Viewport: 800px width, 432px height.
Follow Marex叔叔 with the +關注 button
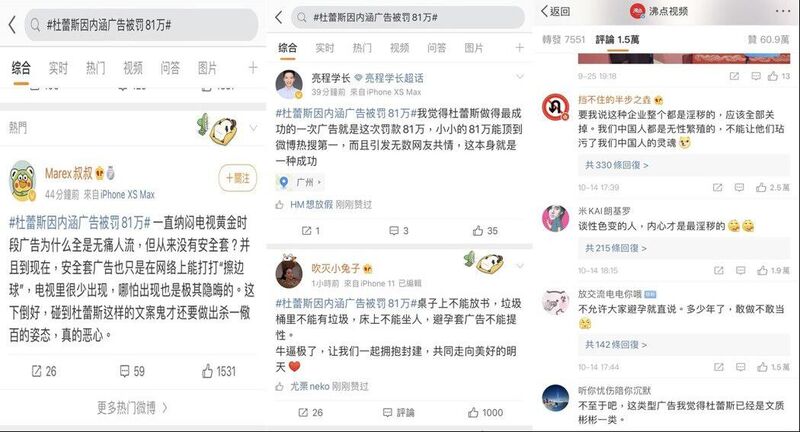[x=238, y=178]
